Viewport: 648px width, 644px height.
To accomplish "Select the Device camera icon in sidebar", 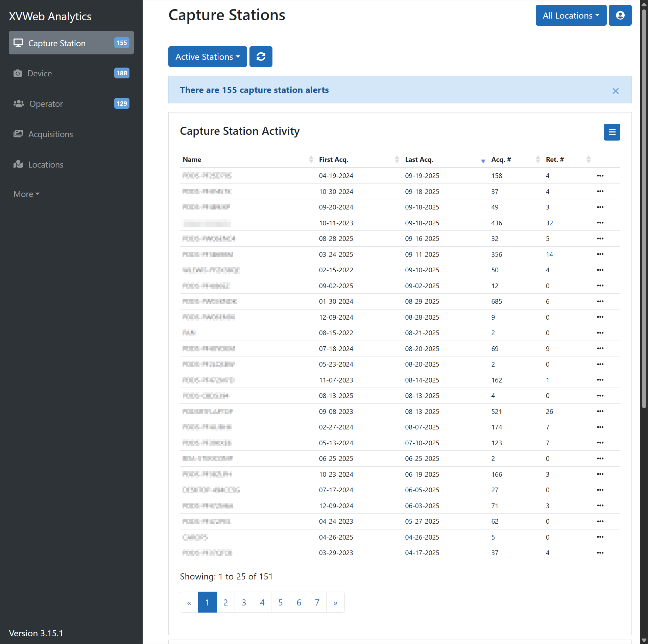I will 19,73.
